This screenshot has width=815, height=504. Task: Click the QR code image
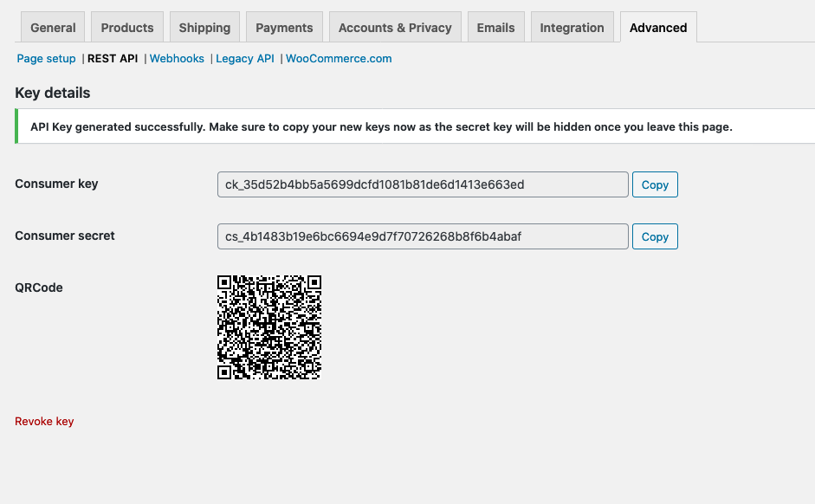269,327
